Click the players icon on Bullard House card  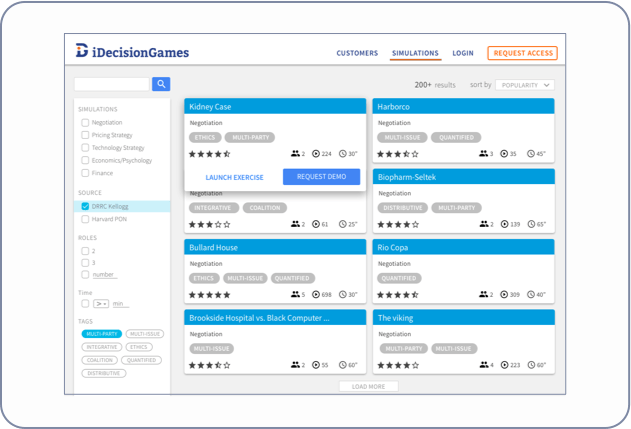[295, 295]
